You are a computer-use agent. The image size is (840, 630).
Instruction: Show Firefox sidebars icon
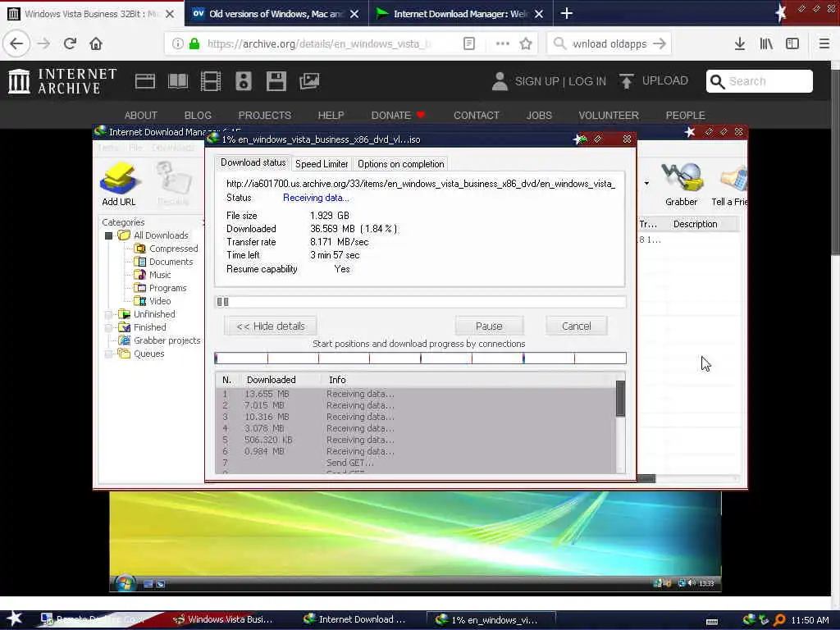pos(792,44)
